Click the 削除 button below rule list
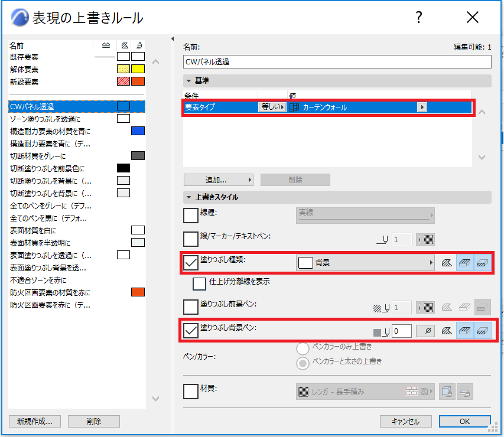Screen dimensions: 504x437 click(x=94, y=421)
